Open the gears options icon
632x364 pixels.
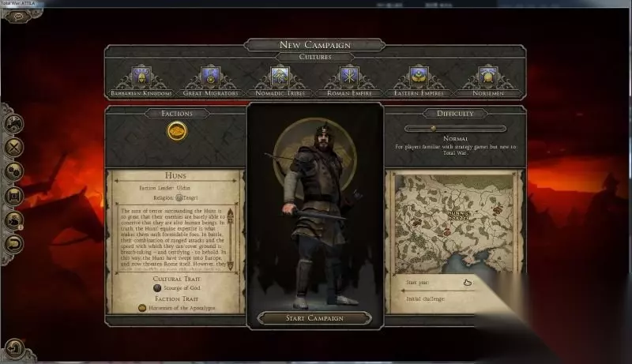pos(14,171)
